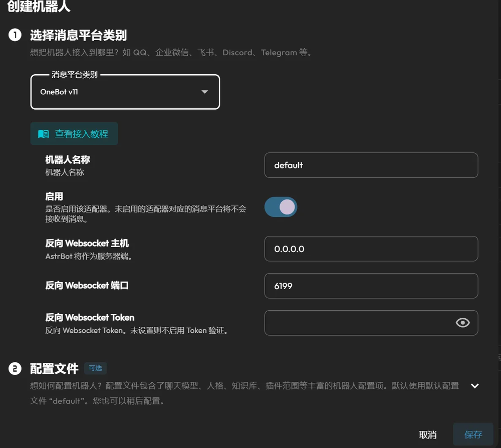Click the 配置文件 step heading
This screenshot has width=501, height=448.
54,368
